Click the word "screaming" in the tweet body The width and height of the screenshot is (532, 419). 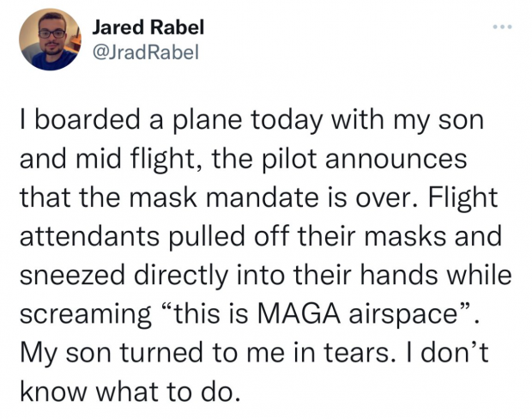click(x=86, y=315)
